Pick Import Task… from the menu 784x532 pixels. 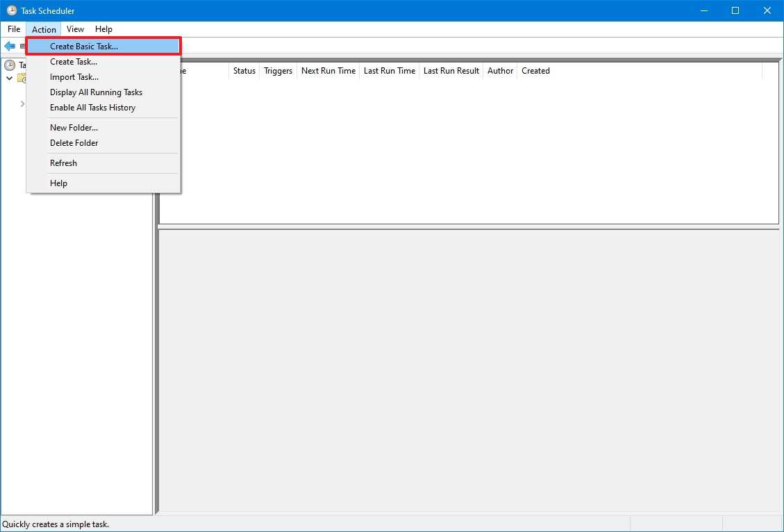click(74, 77)
